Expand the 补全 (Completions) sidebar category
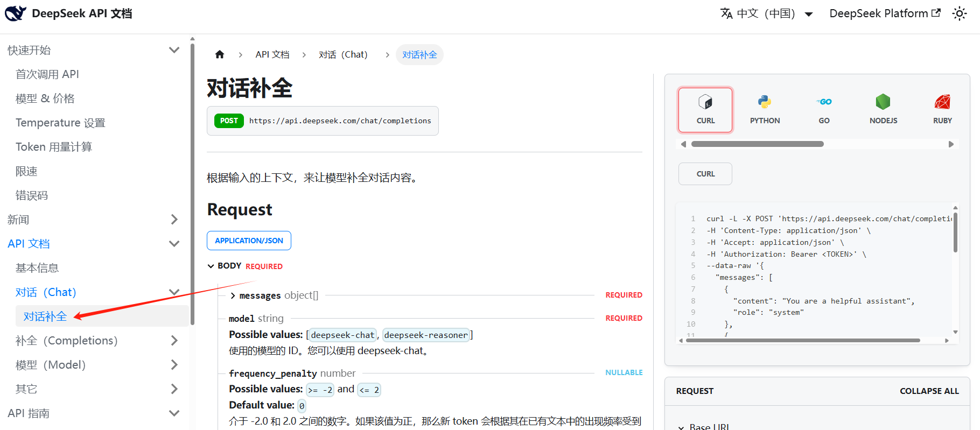The width and height of the screenshot is (980, 430). pyautogui.click(x=174, y=341)
